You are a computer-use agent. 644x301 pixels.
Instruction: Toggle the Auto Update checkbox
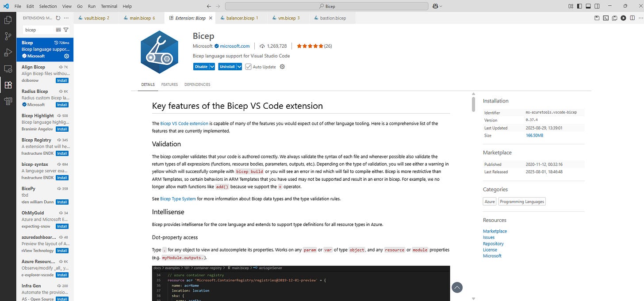click(x=248, y=67)
